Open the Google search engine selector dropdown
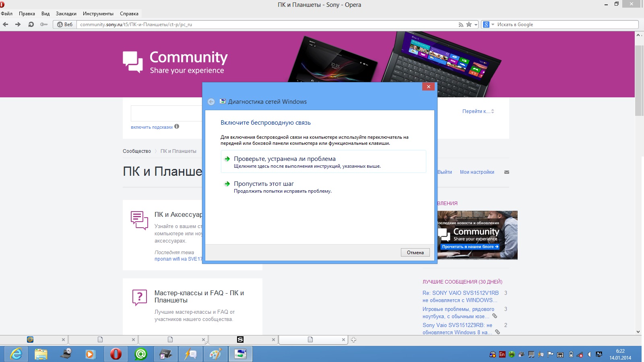644x362 pixels. point(488,25)
